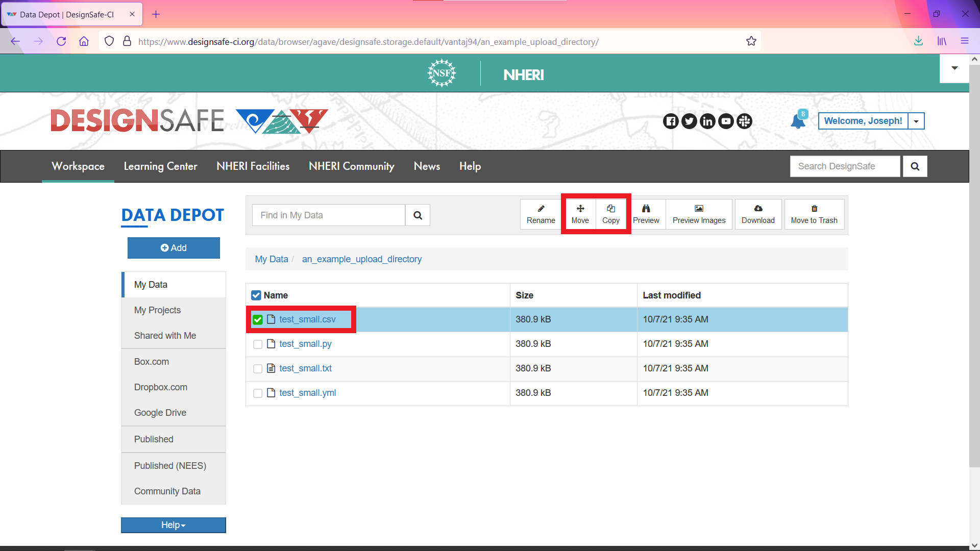The width and height of the screenshot is (980, 551).
Task: Click the Help menu item
Action: (x=470, y=166)
